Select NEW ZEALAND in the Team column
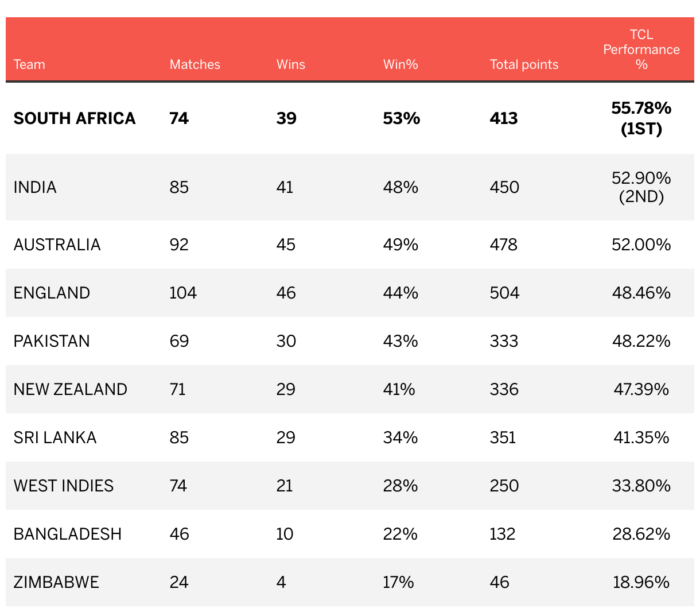Screen dimensions: 700x612 click(x=71, y=389)
